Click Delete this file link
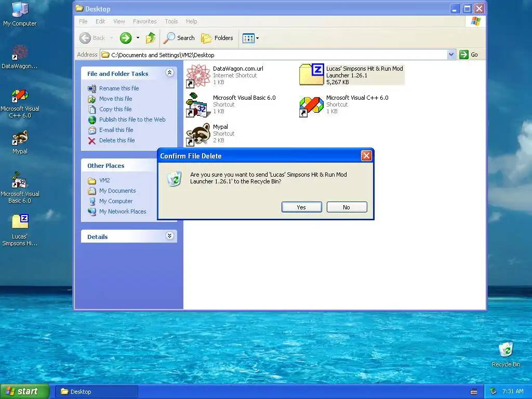This screenshot has width=532, height=399. coord(117,140)
